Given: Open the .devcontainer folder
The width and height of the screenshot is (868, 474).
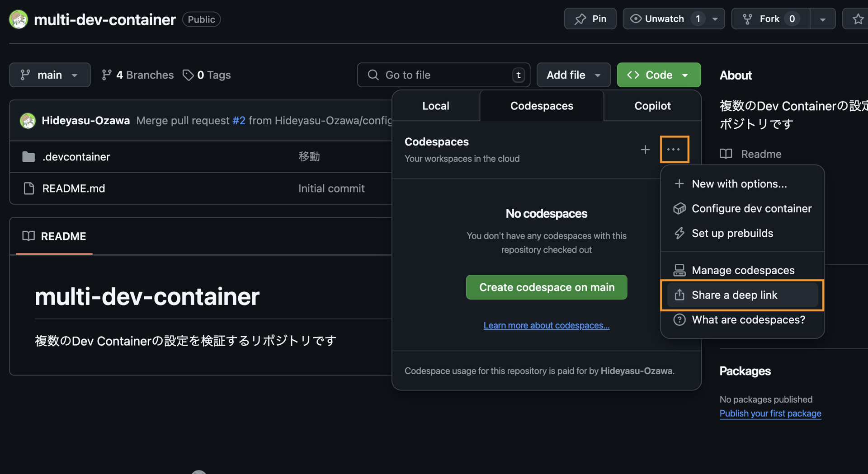Looking at the screenshot, I should tap(76, 157).
